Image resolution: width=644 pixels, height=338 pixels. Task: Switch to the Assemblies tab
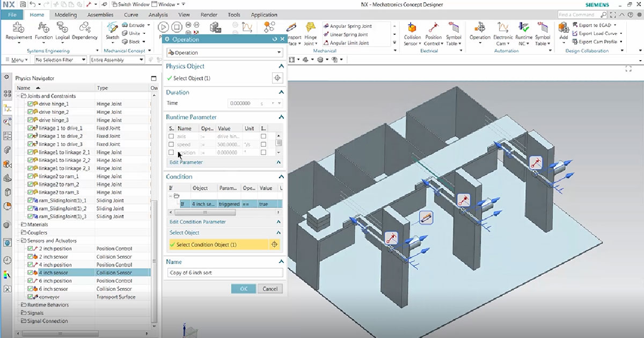[100, 14]
